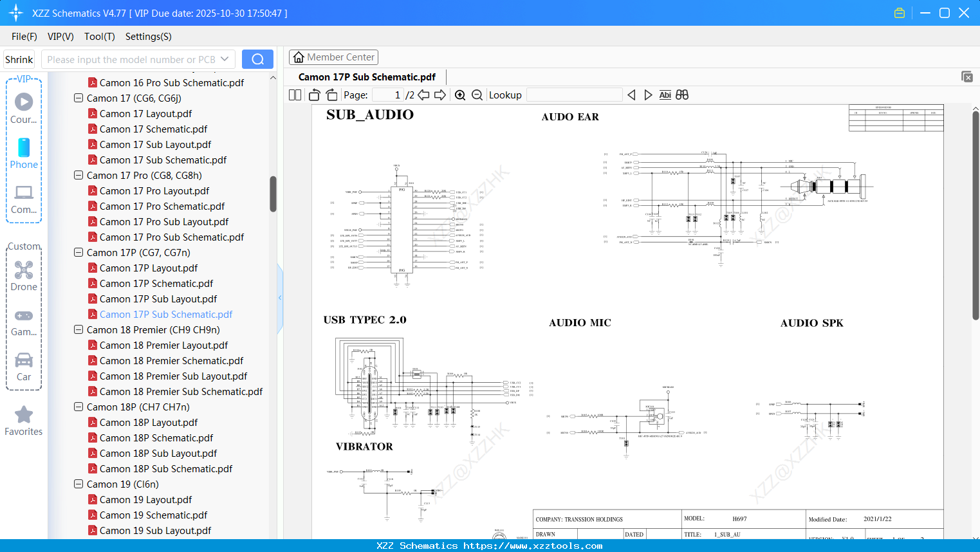
Task: Rotate the schematic page counterclockwise
Action: pos(314,95)
